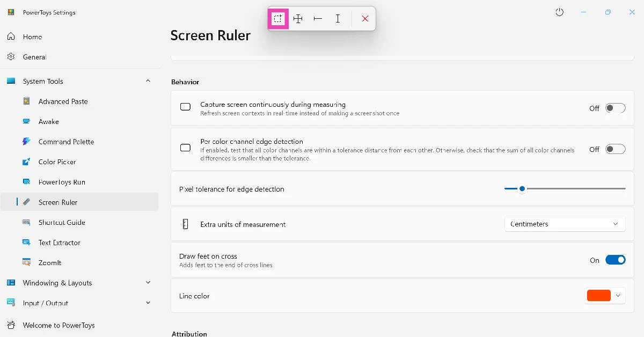Click the power icon in title bar
Screen dimensions: 644x337
click(560, 12)
